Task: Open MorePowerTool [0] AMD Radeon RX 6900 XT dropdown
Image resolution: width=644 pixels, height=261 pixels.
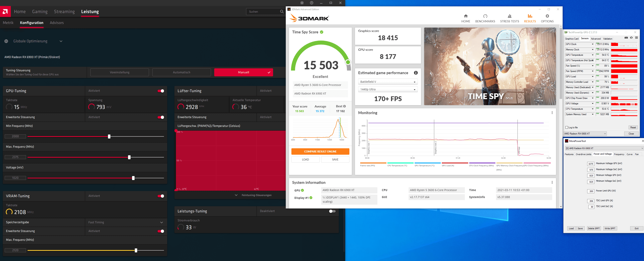Action: click(x=604, y=148)
